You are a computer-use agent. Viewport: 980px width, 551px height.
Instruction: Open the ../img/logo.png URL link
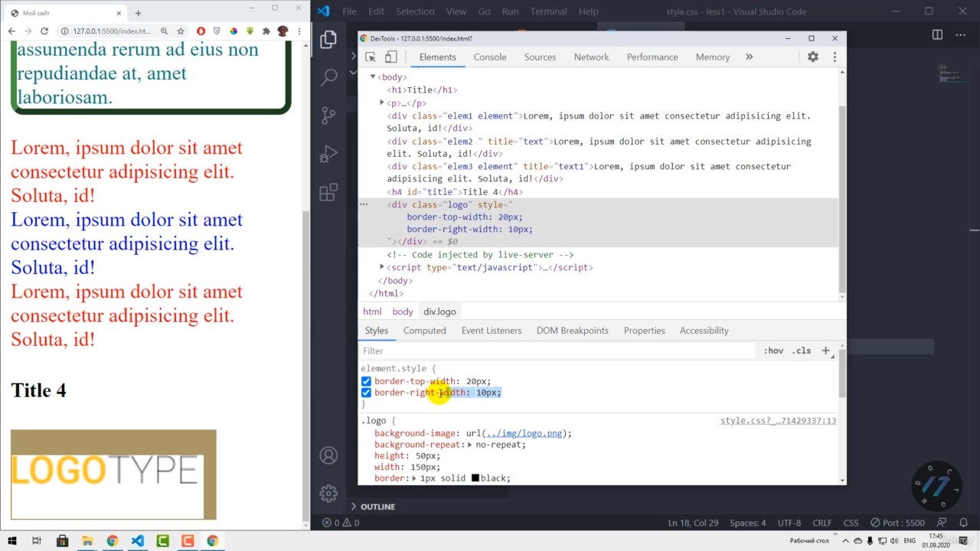(524, 433)
